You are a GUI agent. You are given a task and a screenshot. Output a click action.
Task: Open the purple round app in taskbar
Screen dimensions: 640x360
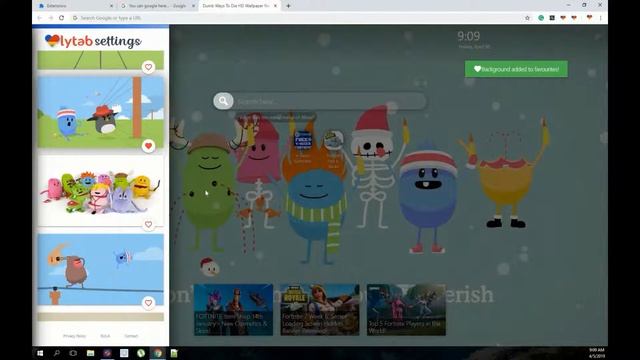(107, 353)
